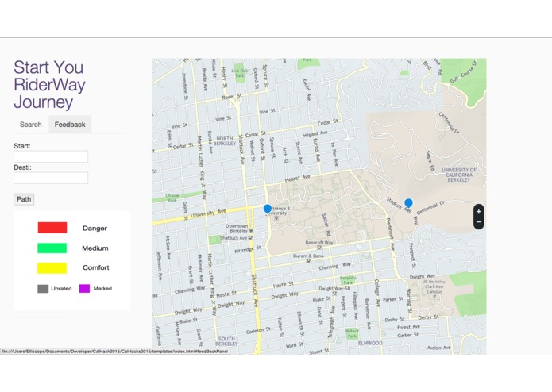The height and width of the screenshot is (392, 552).
Task: Click the red Danger color swatch
Action: [52, 228]
